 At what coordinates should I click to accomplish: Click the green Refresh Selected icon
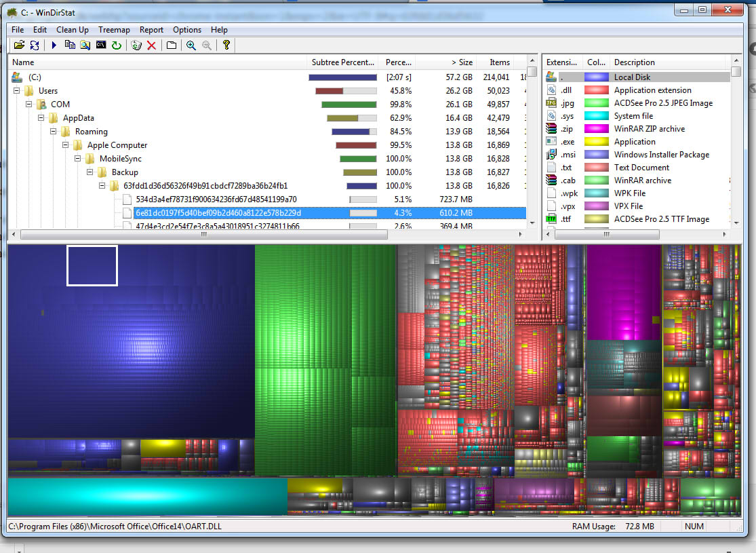[x=117, y=45]
